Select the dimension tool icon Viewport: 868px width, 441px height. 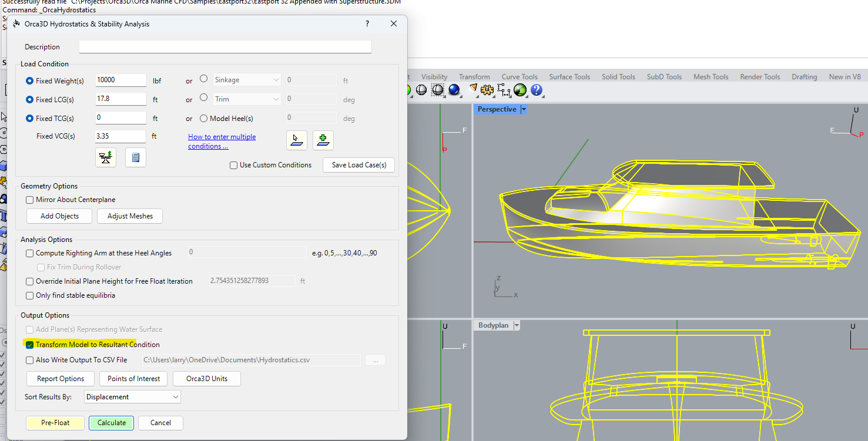point(504,90)
